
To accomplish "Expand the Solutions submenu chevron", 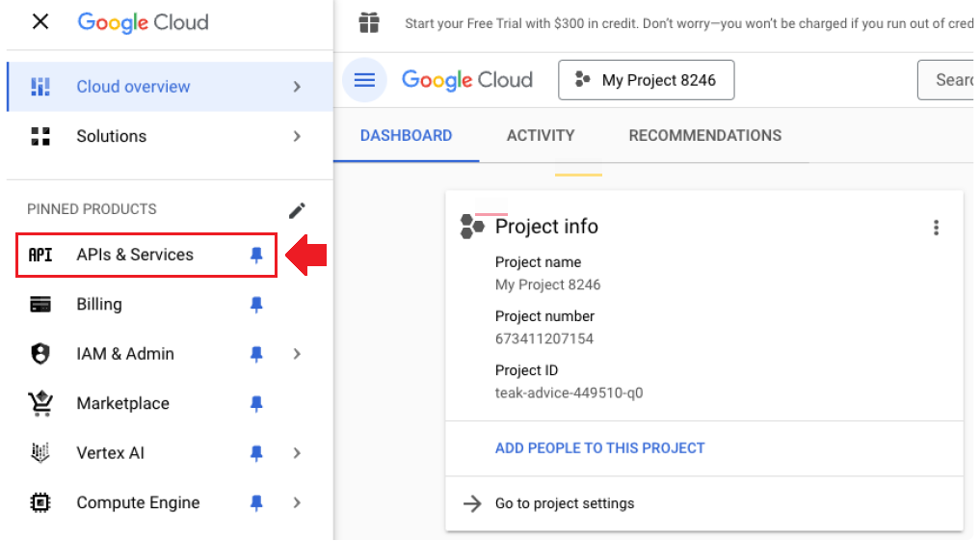I will (x=297, y=136).
